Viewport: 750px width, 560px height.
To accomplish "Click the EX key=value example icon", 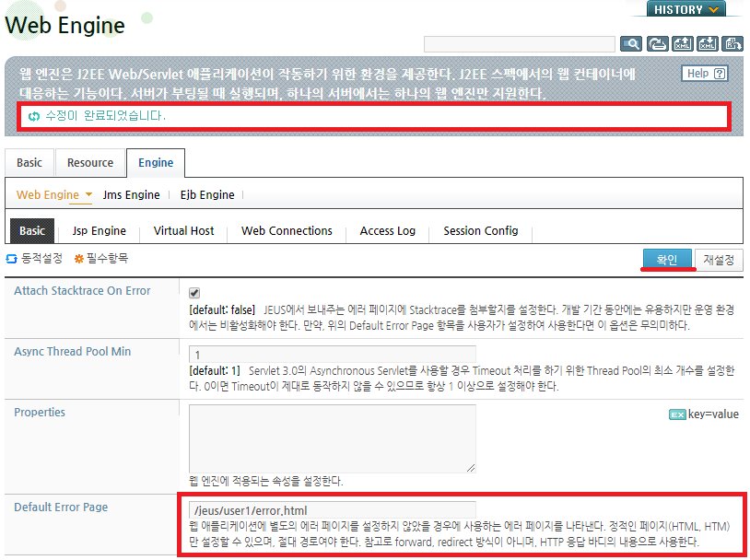I will [677, 414].
